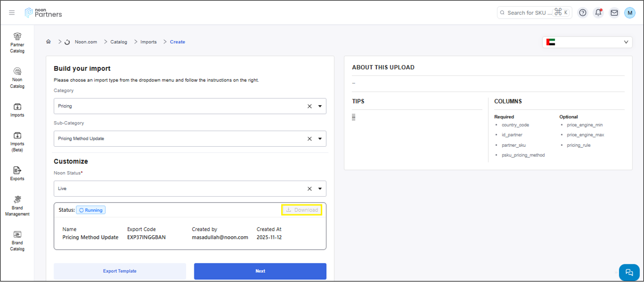This screenshot has width=644, height=282.
Task: Focus the Search for SKU field
Action: (x=528, y=12)
